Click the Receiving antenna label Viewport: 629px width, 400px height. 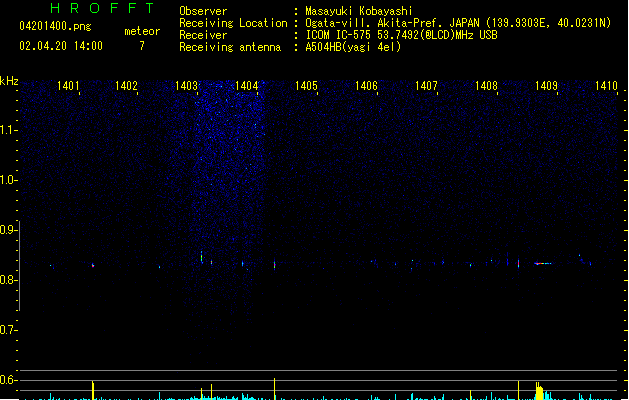tap(230, 47)
